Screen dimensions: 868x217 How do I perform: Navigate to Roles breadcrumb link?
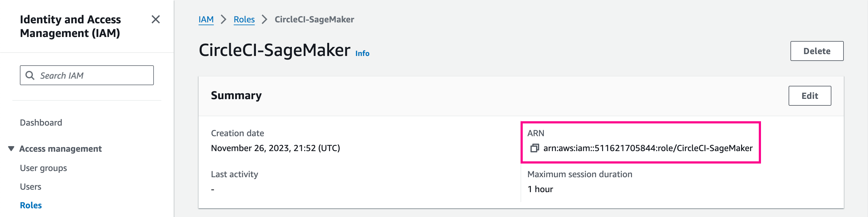pyautogui.click(x=244, y=20)
